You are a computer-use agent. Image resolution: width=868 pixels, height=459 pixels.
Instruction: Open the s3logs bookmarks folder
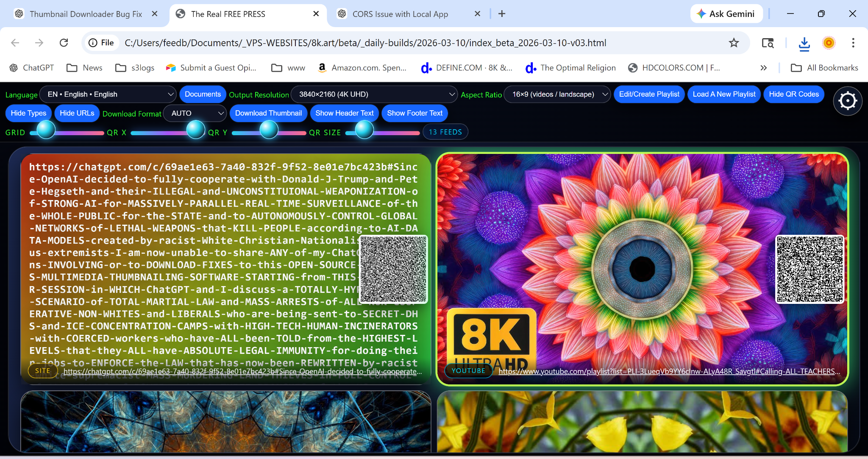point(135,68)
